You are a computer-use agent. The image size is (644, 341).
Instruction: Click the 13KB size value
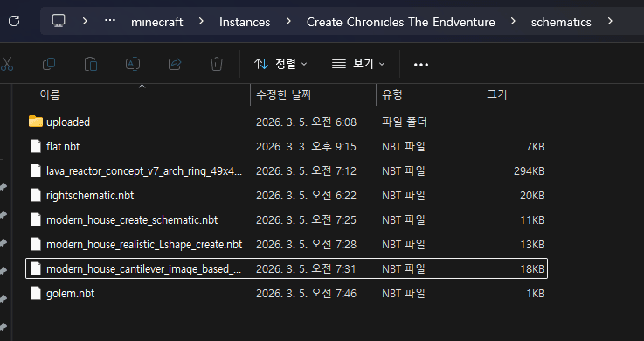[532, 245]
